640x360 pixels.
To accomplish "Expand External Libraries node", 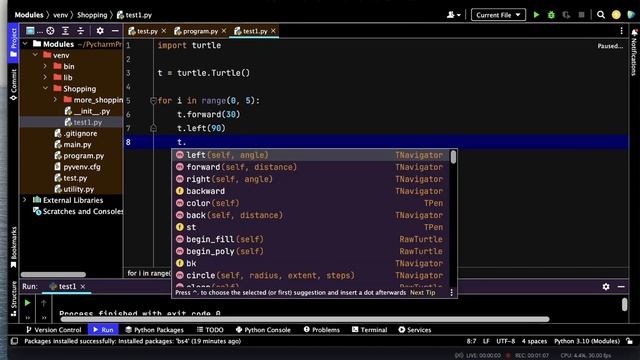I will coord(25,200).
